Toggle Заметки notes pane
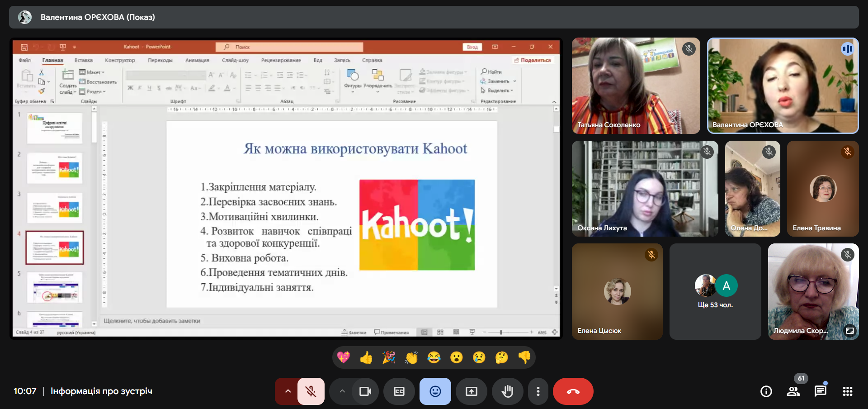Viewport: 868px width, 409px height. point(354,332)
